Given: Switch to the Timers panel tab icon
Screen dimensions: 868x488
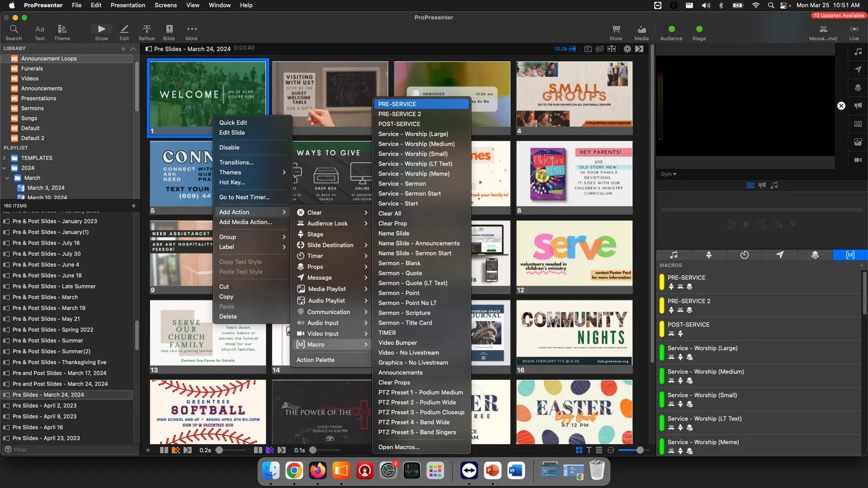Looking at the screenshot, I should [x=744, y=255].
